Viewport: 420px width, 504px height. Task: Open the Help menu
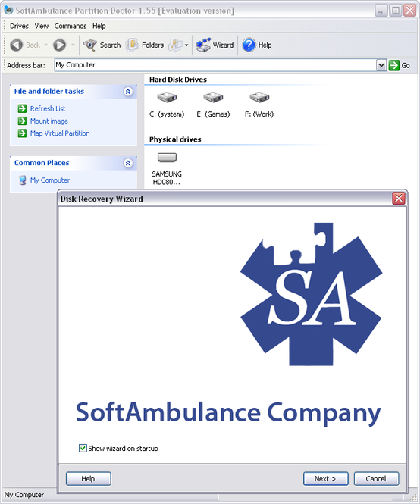pos(99,26)
